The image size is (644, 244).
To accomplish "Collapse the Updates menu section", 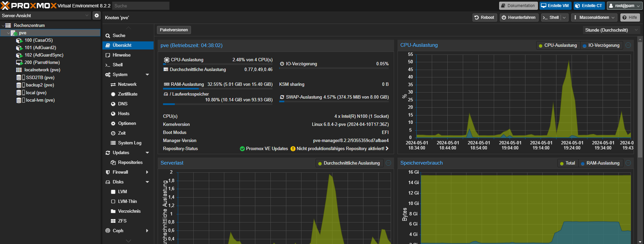I will click(x=147, y=153).
